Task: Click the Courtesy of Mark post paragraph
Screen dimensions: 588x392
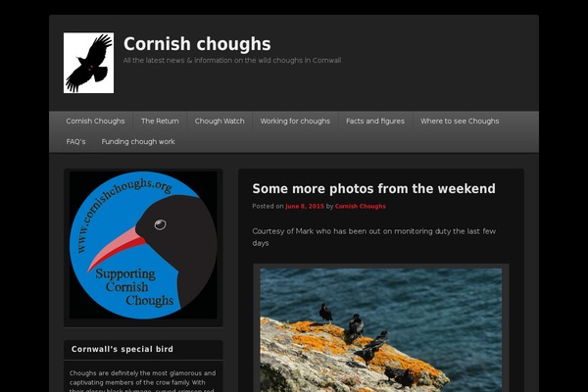Action: [374, 237]
